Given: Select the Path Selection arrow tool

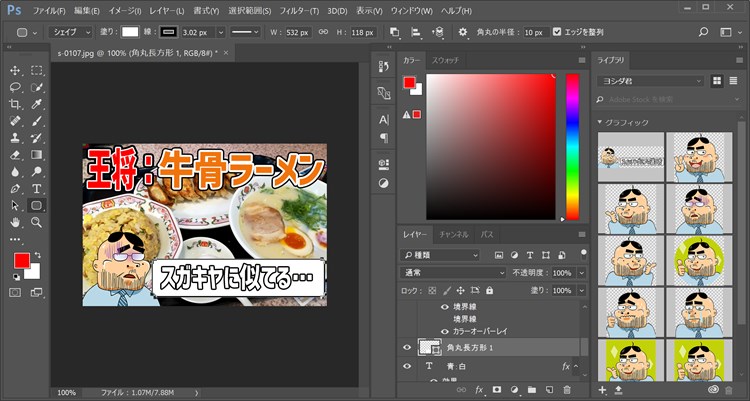Looking at the screenshot, I should 15,205.
